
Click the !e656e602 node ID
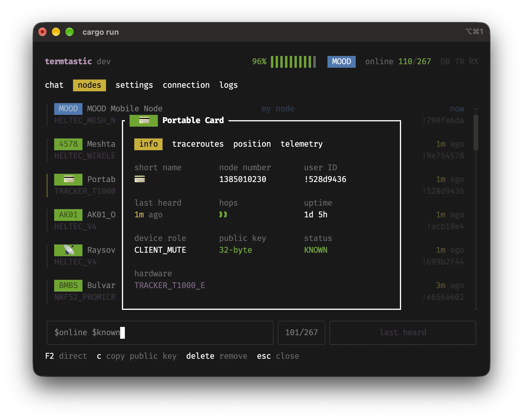(x=443, y=297)
